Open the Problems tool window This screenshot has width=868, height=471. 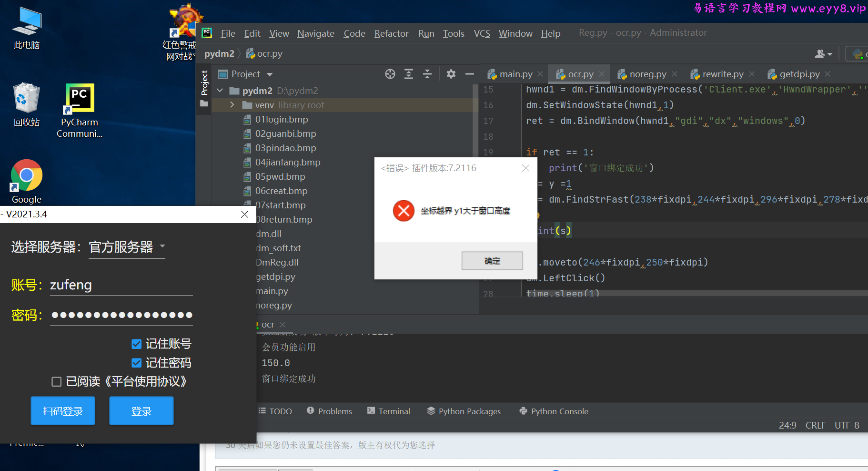click(330, 411)
